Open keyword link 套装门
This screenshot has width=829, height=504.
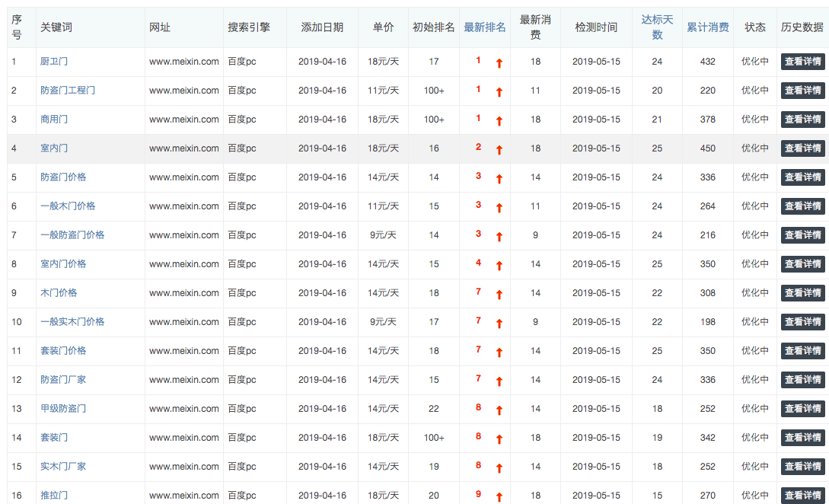[54, 437]
